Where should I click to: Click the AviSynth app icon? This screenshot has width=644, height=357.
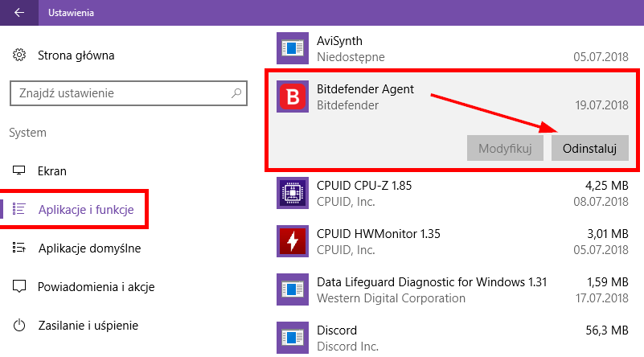click(293, 48)
